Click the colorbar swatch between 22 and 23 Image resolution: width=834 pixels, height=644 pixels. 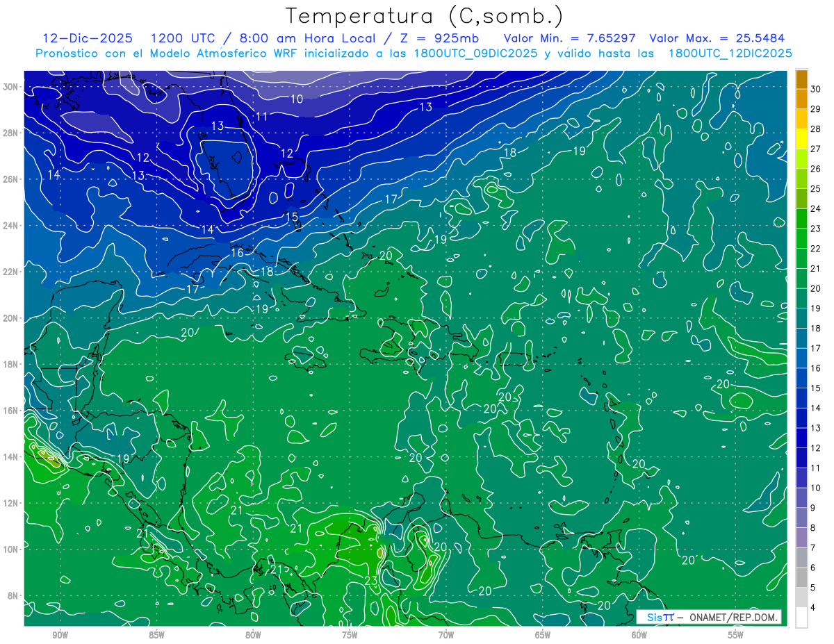coord(801,238)
